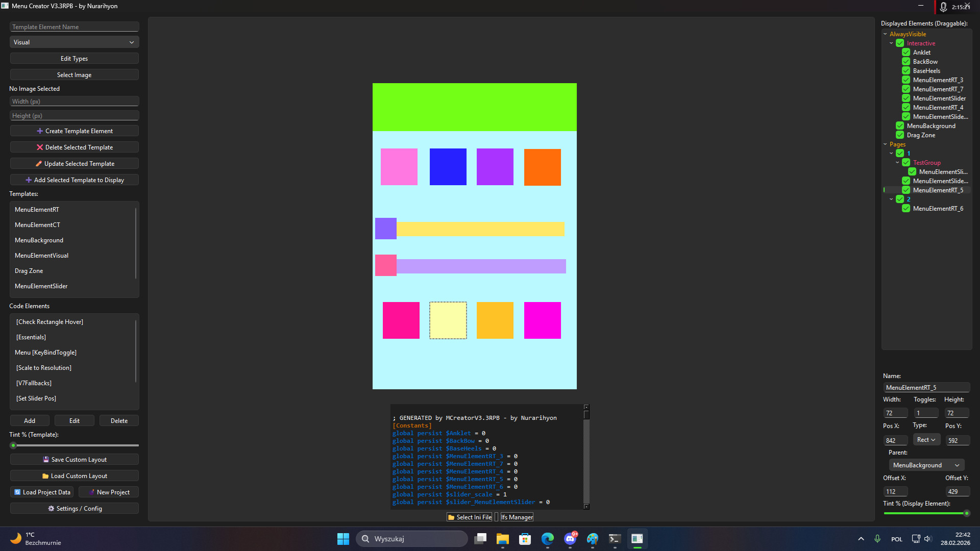
Task: Collapse the Pages tree group
Action: [x=885, y=144]
